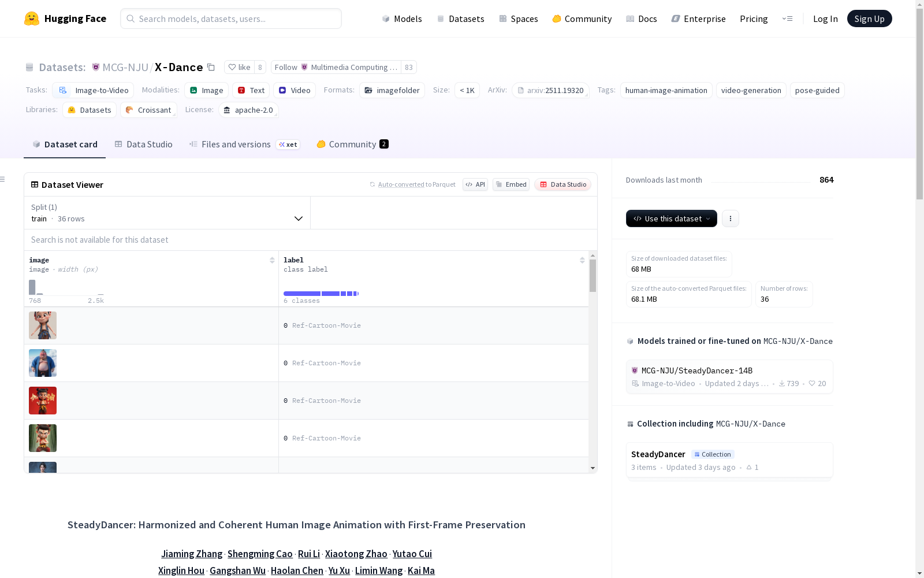Screen dimensions: 924x578
Task: Copy dataset name with the copy icon
Action: [x=211, y=68]
